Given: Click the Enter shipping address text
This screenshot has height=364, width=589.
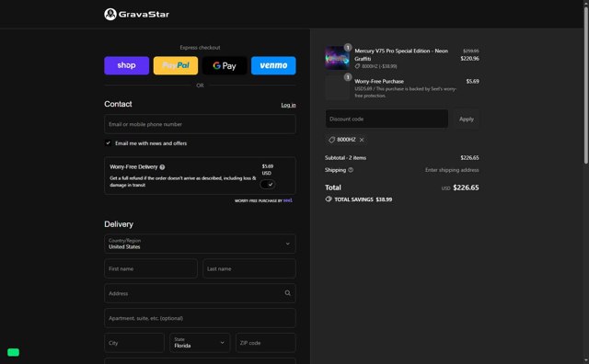Looking at the screenshot, I should pos(452,170).
